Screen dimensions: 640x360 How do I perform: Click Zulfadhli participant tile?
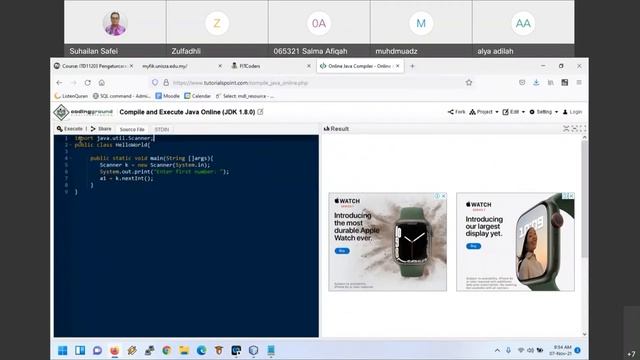[217, 28]
